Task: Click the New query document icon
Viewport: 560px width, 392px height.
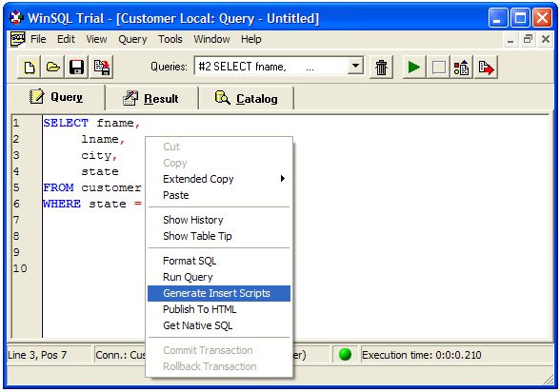Action: pyautogui.click(x=30, y=67)
